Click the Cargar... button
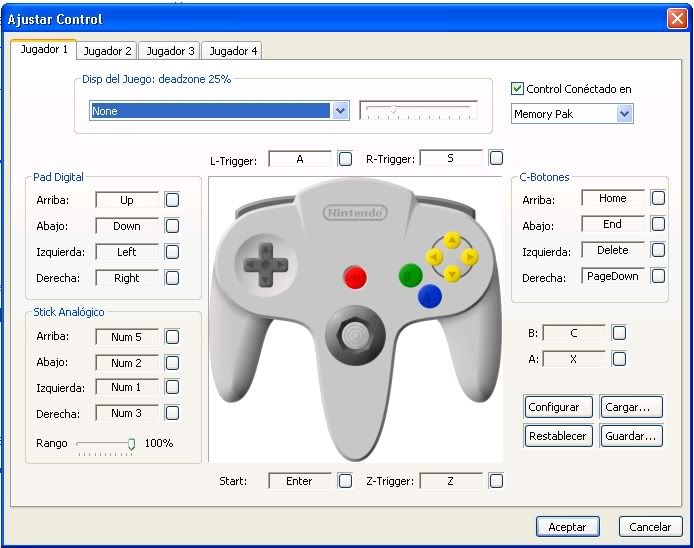This screenshot has width=694, height=548. coord(631,407)
